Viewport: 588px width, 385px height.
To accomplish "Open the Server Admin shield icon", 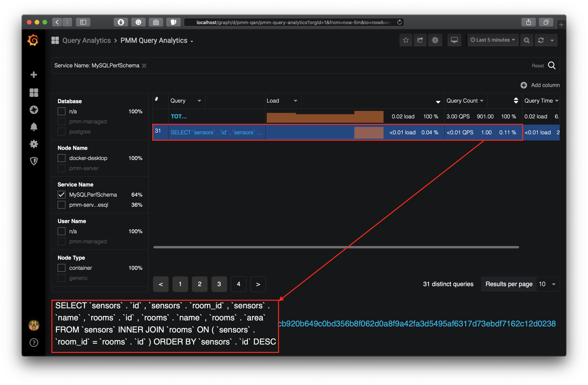I will [34, 161].
